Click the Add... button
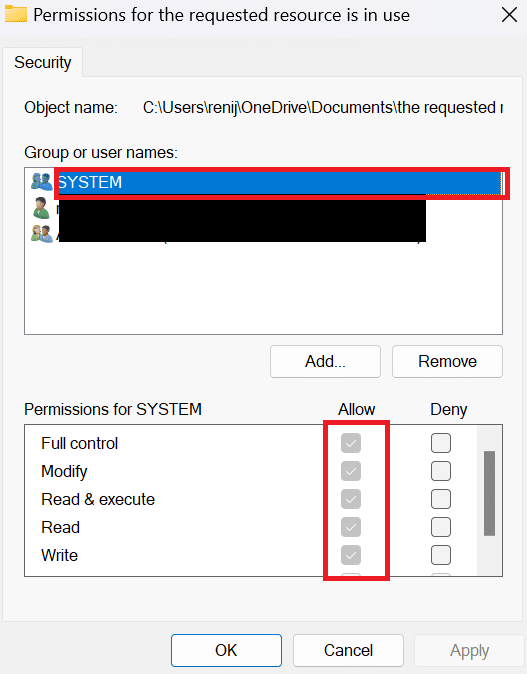The image size is (527, 674). click(x=325, y=362)
